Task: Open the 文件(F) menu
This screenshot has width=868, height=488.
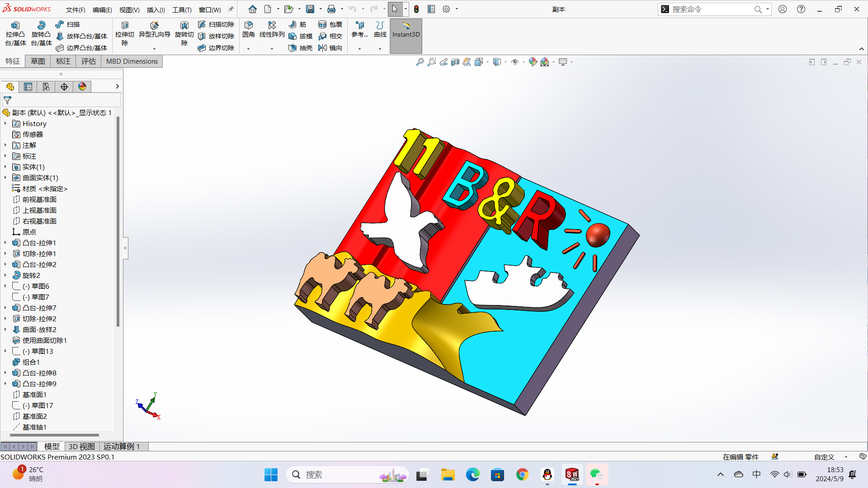Action: 75,9
